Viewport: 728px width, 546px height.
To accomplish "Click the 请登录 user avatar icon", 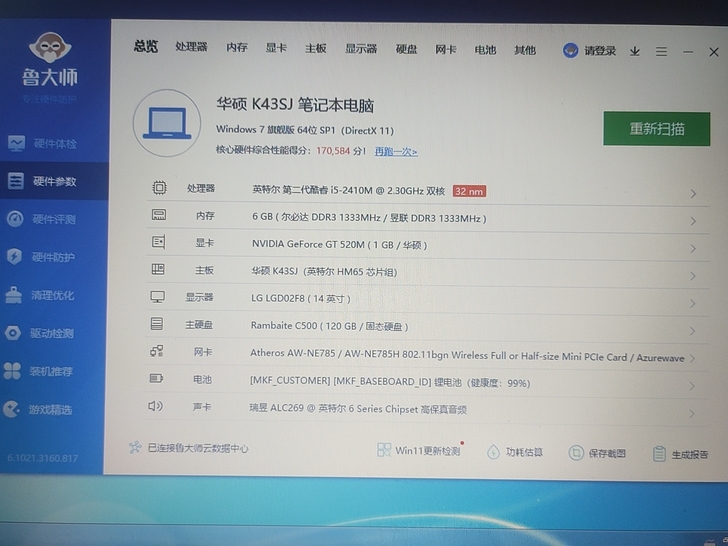I will (x=570, y=51).
